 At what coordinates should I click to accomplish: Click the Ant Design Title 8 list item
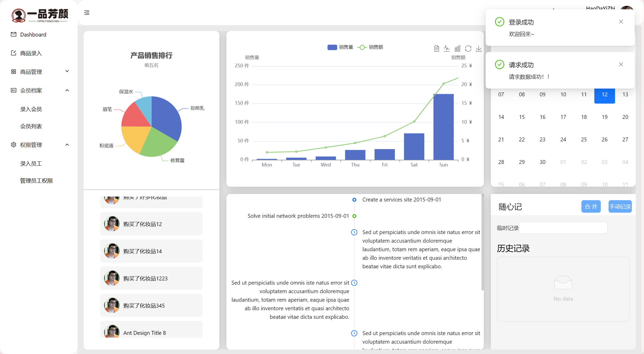151,329
